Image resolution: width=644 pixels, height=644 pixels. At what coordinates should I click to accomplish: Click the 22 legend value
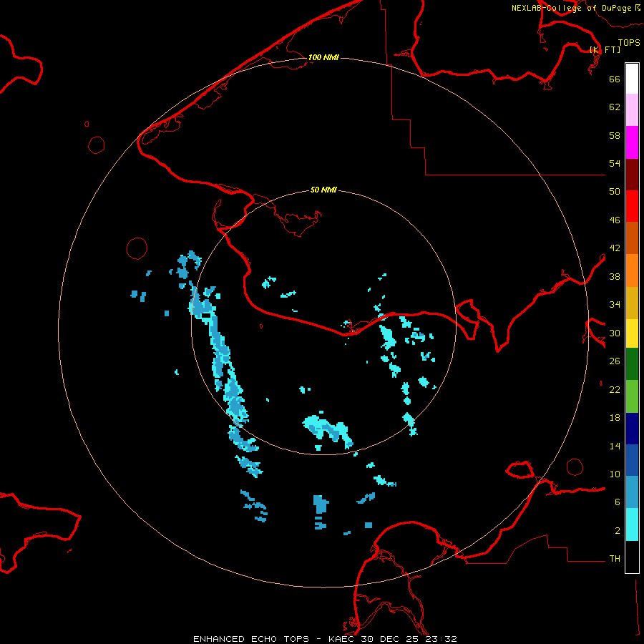[x=615, y=389]
